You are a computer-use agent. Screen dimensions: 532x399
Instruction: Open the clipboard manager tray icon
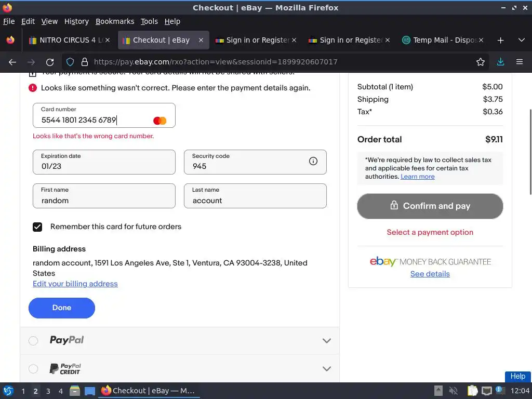click(472, 391)
